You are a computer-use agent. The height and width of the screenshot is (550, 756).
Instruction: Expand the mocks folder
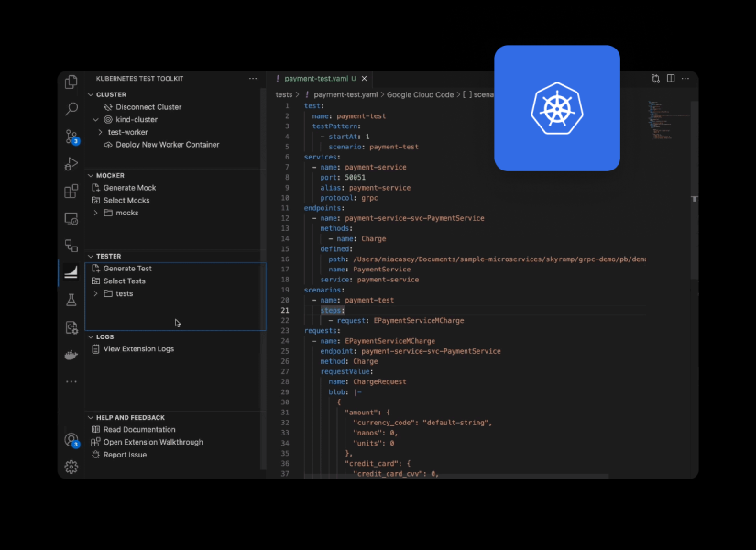(x=96, y=213)
